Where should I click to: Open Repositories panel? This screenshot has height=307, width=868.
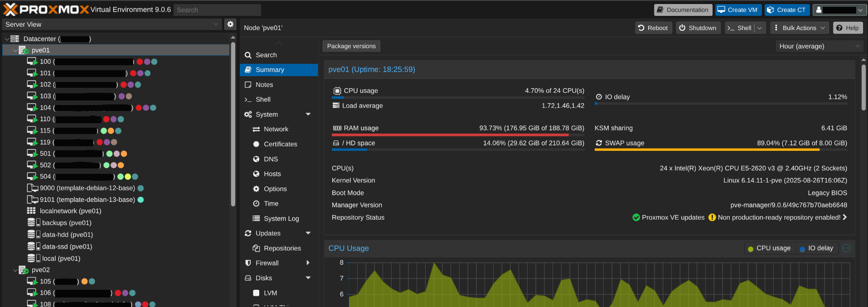[x=279, y=248]
